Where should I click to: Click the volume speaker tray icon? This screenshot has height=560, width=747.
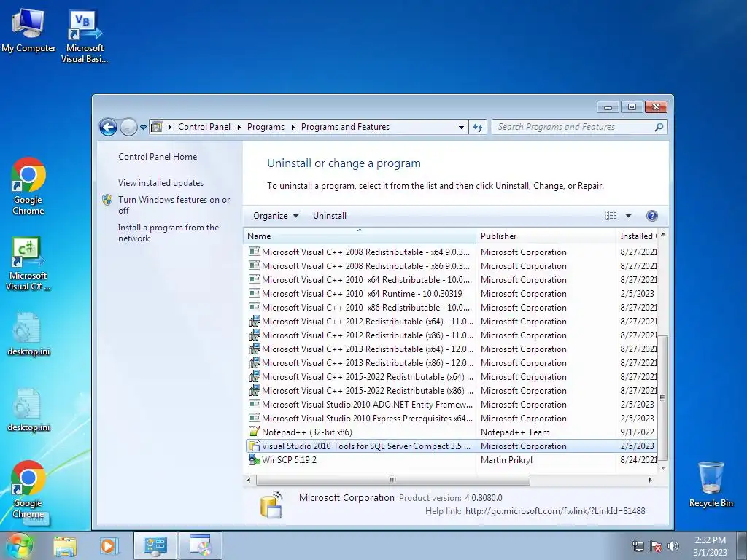(x=673, y=546)
